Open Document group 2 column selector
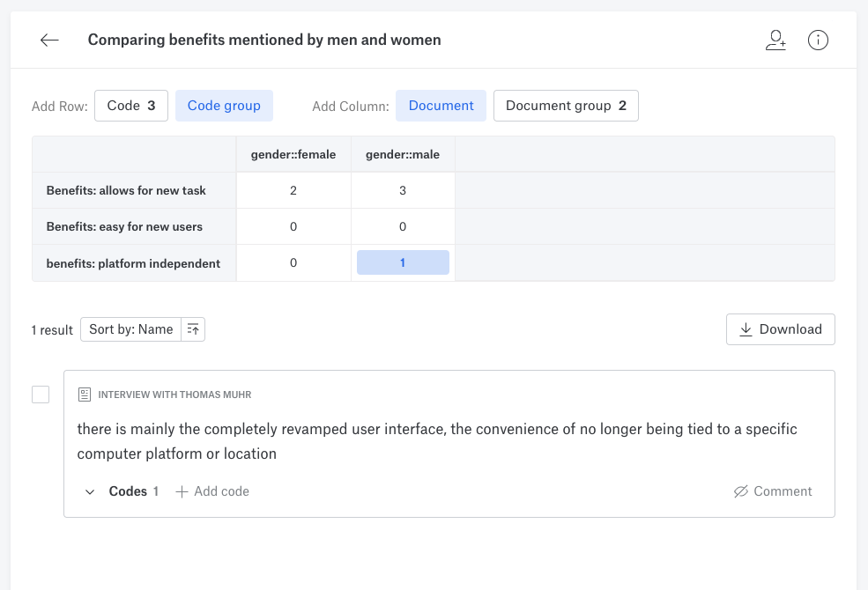The height and width of the screenshot is (590, 868). point(566,106)
